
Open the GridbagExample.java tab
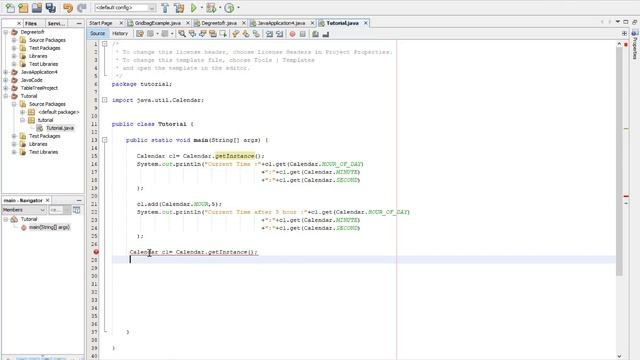(x=158, y=23)
